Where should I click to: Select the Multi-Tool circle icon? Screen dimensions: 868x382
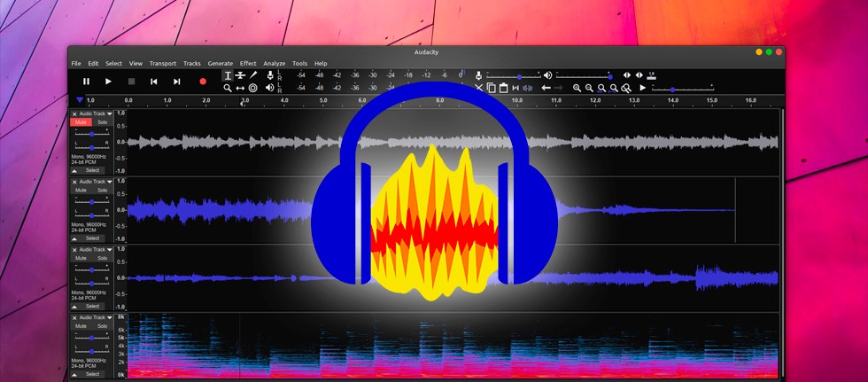point(253,88)
